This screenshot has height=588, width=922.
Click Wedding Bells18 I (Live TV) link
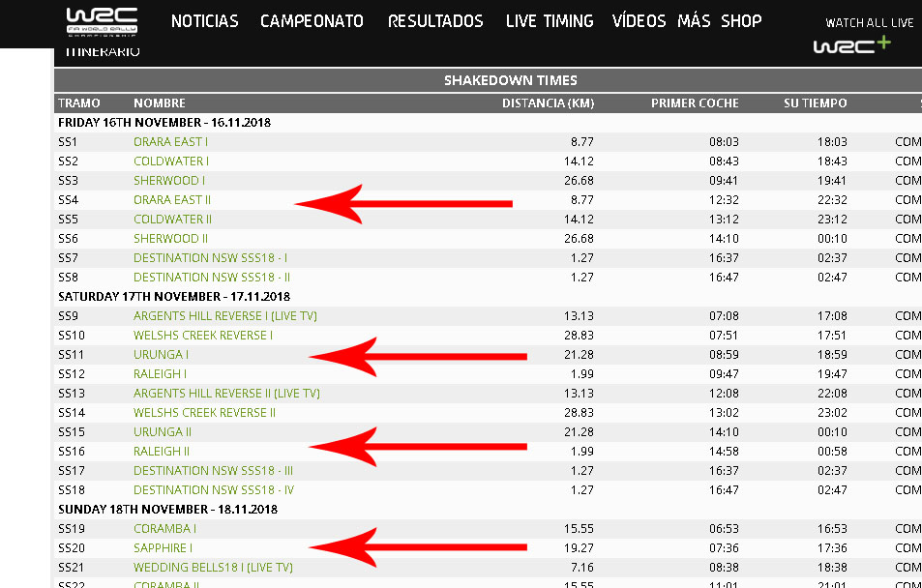tap(213, 568)
